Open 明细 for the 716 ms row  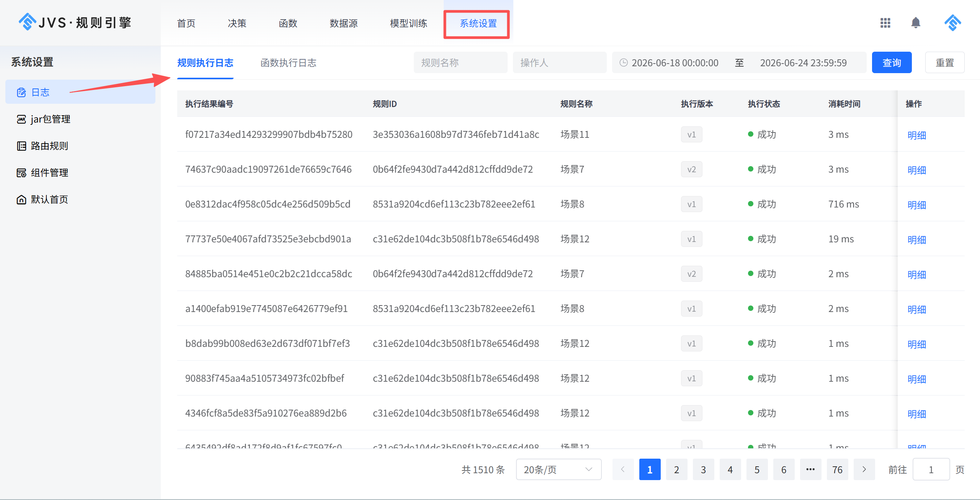pos(916,205)
